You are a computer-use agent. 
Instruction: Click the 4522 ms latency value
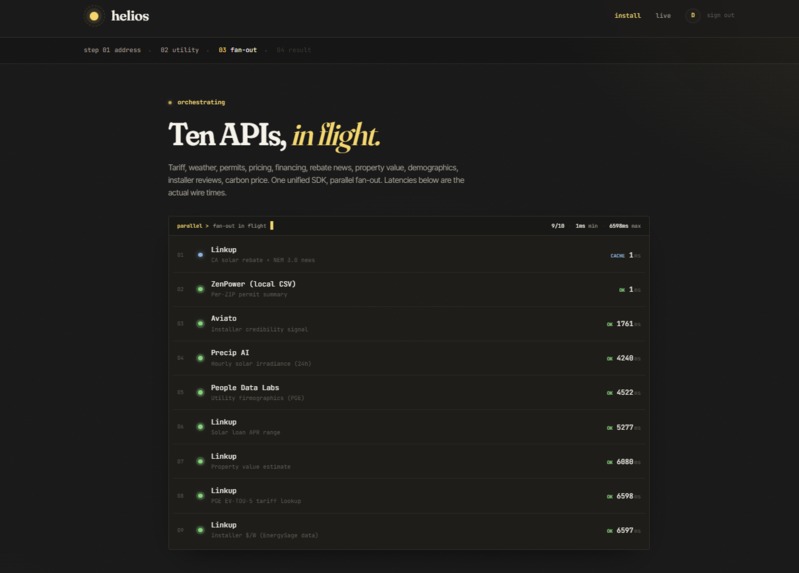[625, 393]
